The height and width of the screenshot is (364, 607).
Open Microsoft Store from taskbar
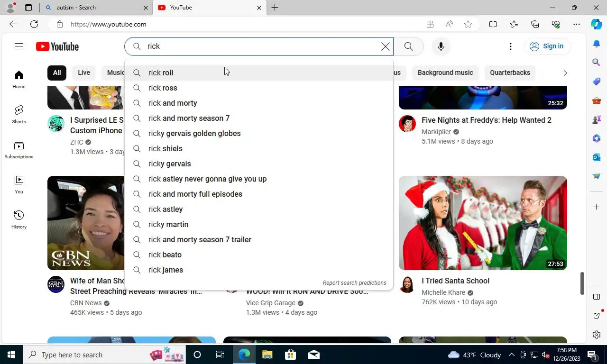point(290,355)
